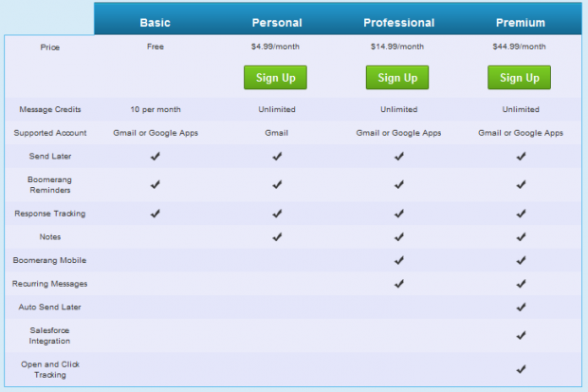Click the Boomerang Mobile row label
The width and height of the screenshot is (588, 392).
(49, 260)
